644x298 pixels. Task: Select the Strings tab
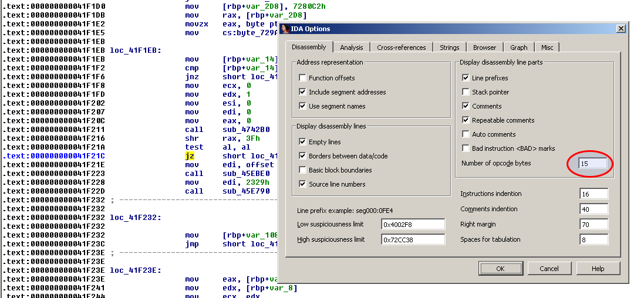(450, 48)
